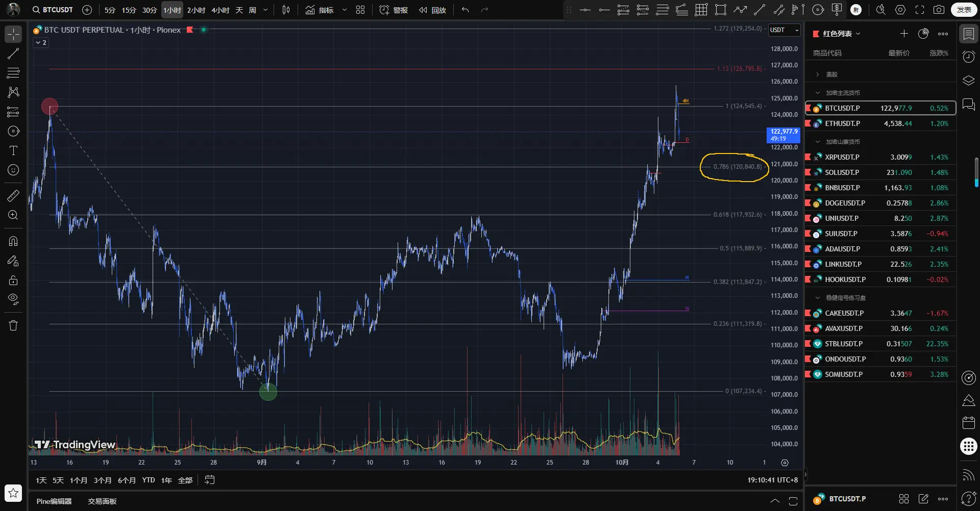Image resolution: width=980 pixels, height=511 pixels.
Task: Open the help center icon
Action: click(x=968, y=498)
